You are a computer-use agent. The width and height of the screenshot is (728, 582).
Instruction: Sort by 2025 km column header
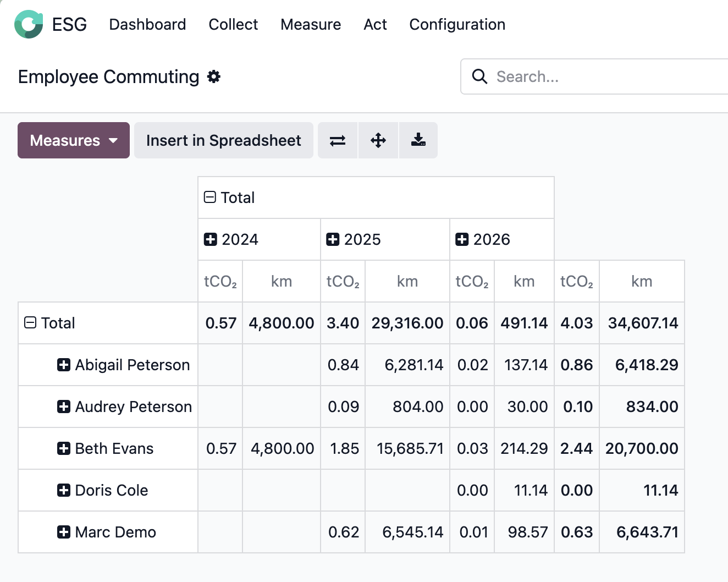(x=407, y=281)
